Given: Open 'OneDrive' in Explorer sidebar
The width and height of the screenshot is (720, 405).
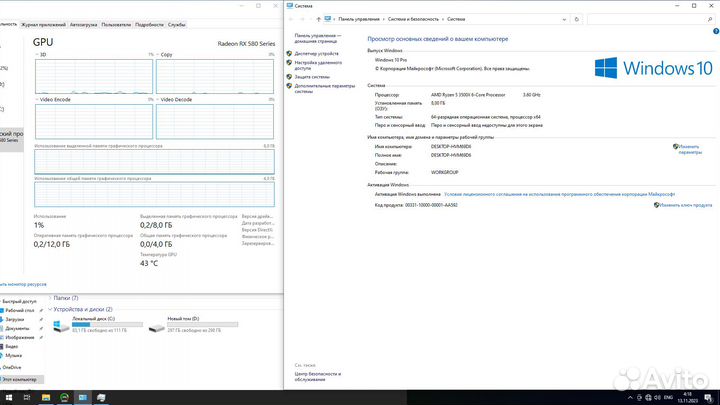Looking at the screenshot, I should tap(11, 367).
